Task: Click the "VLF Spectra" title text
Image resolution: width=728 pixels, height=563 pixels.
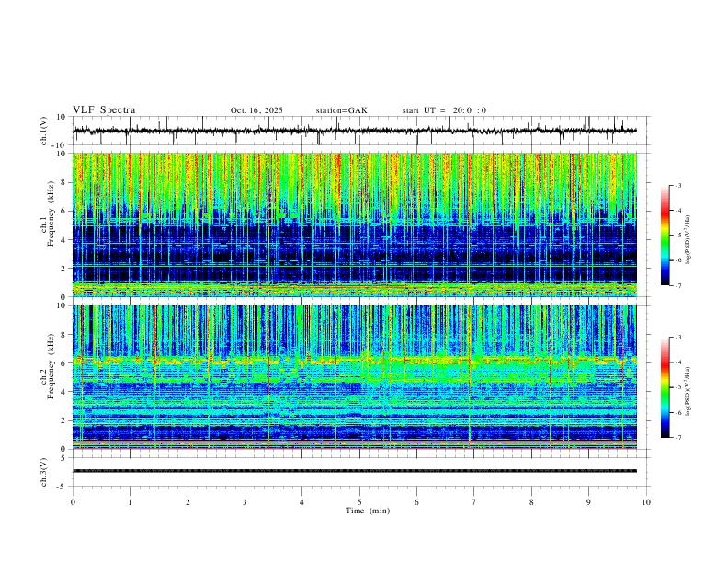Action: coord(104,110)
